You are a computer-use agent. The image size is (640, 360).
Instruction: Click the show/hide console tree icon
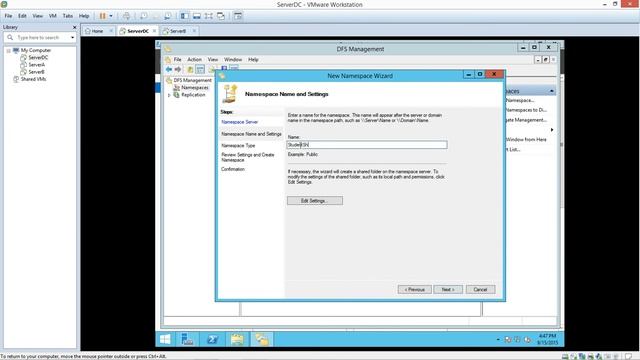200,69
